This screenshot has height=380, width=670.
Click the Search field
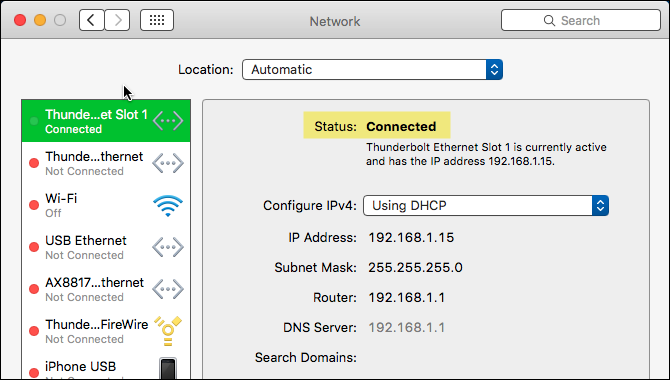click(x=581, y=20)
